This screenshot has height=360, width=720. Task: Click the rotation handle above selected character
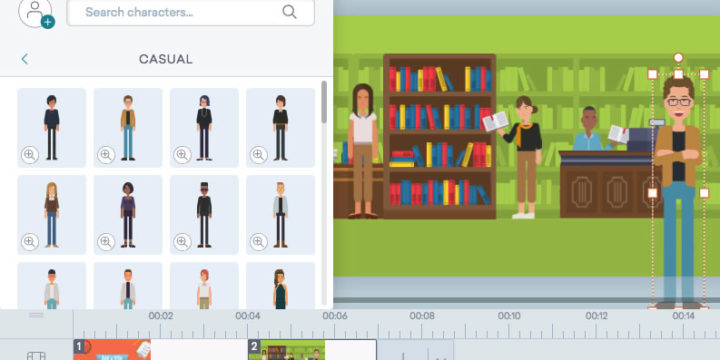[678, 58]
